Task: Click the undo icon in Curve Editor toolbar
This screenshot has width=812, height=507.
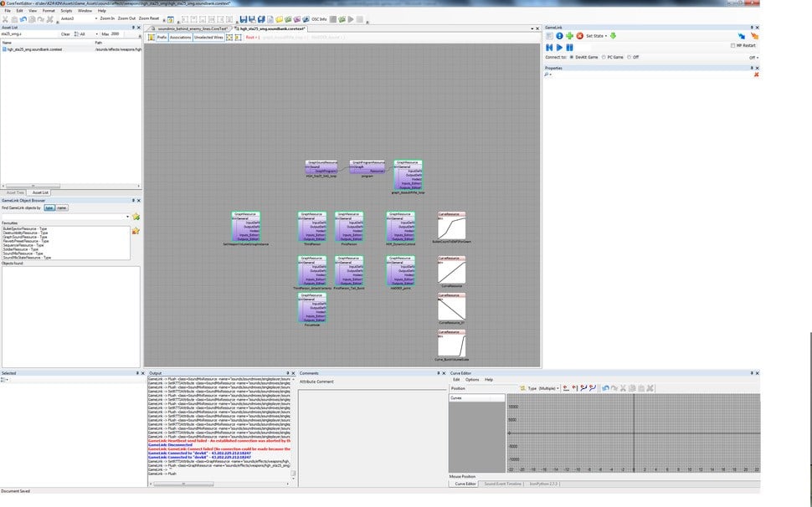Action: click(605, 388)
